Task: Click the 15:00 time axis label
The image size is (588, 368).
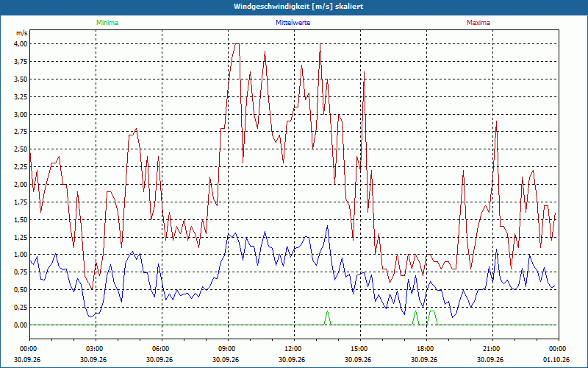Action: click(x=358, y=349)
